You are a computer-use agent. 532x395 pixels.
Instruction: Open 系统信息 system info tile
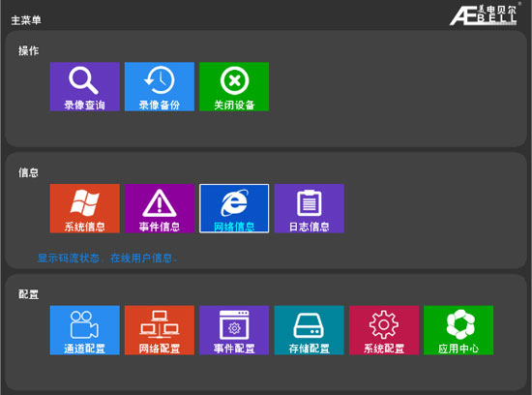click(84, 208)
